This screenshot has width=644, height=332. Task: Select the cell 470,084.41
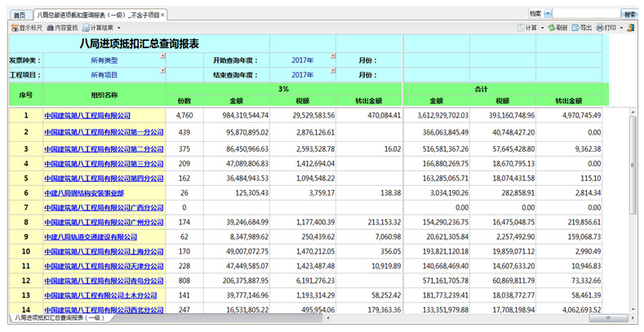[369, 116]
